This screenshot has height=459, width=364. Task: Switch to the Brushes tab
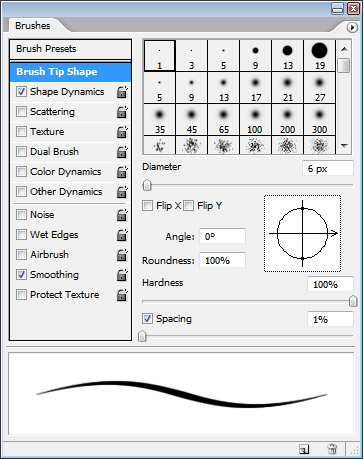(x=33, y=26)
